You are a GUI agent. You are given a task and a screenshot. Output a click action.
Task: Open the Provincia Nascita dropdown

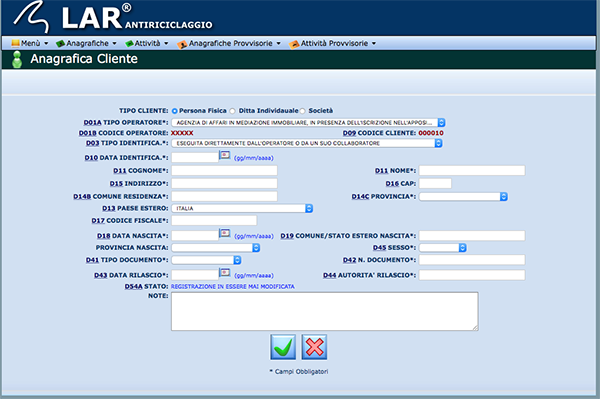(216, 248)
